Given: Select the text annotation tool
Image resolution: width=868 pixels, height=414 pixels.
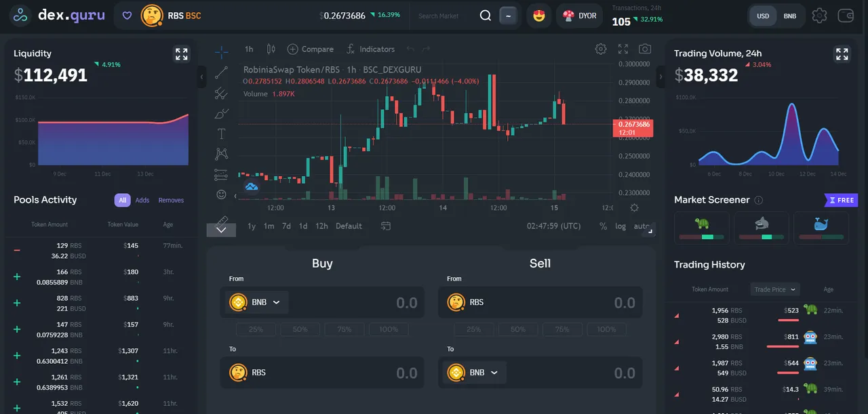Looking at the screenshot, I should pos(221,133).
